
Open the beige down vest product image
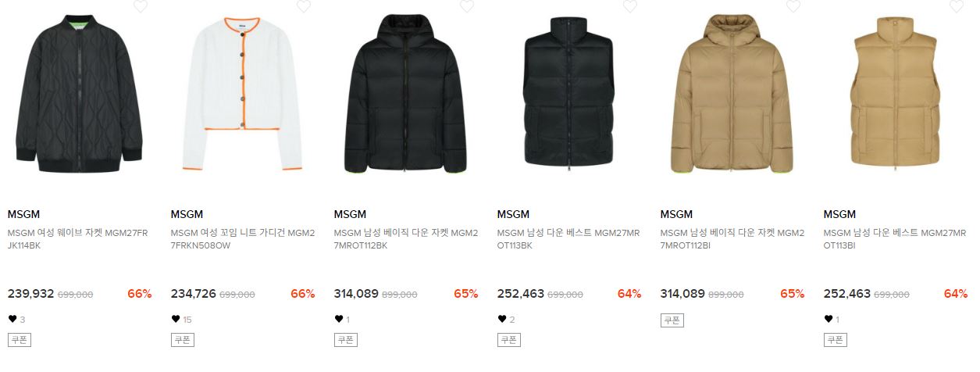pyautogui.click(x=896, y=93)
